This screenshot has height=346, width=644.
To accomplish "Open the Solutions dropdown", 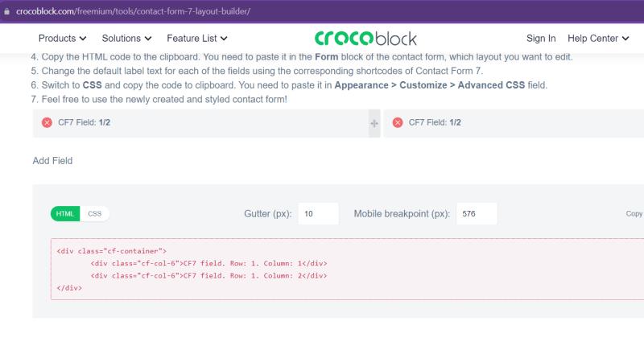I will point(126,38).
